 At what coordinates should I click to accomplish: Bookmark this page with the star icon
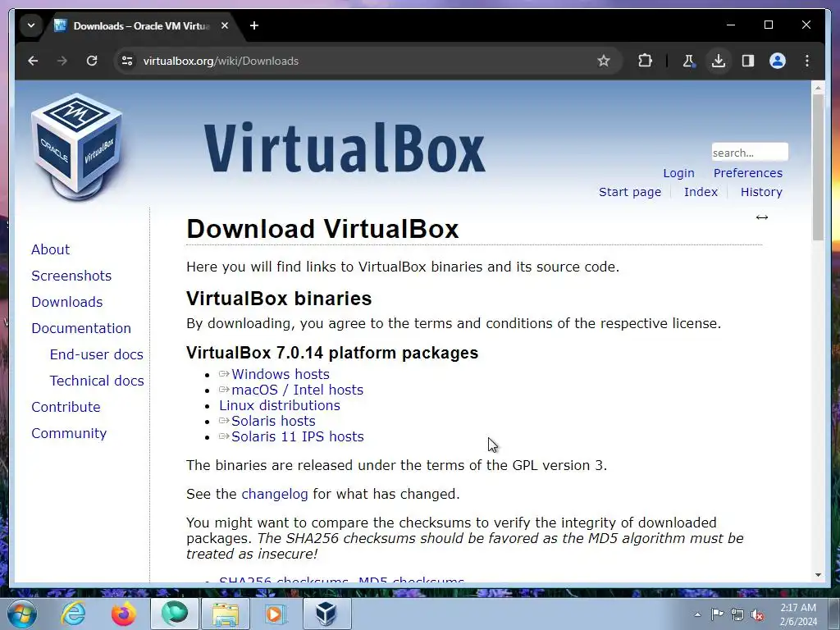click(604, 61)
